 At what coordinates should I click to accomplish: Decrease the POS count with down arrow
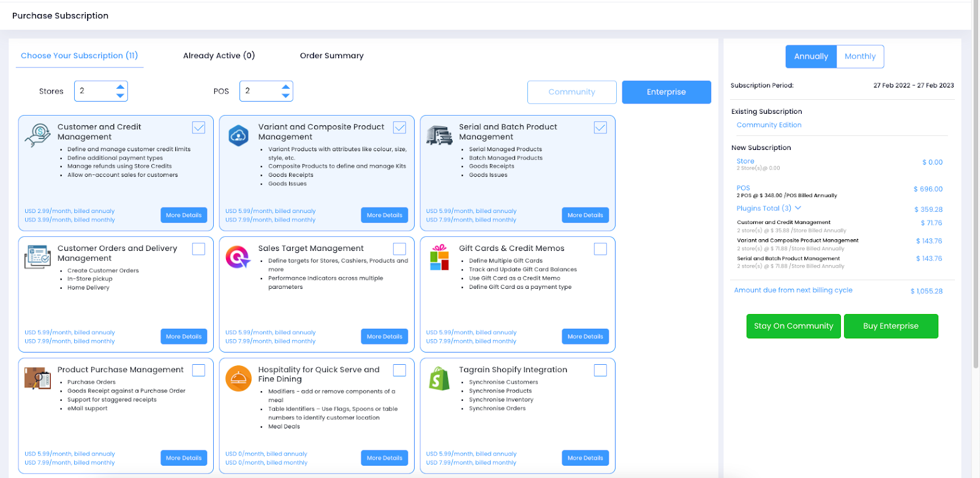click(x=285, y=95)
